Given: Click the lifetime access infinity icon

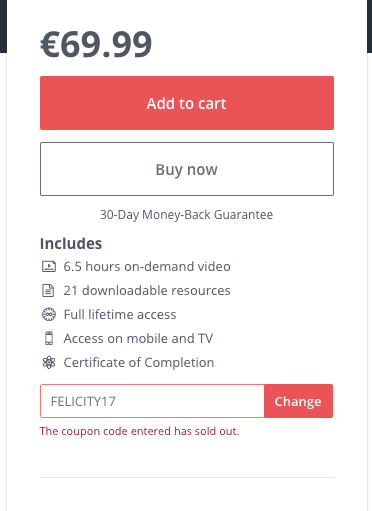Looking at the screenshot, I should 49,314.
